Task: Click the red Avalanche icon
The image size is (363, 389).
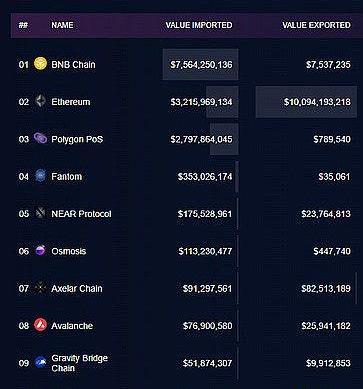Action: click(x=40, y=325)
